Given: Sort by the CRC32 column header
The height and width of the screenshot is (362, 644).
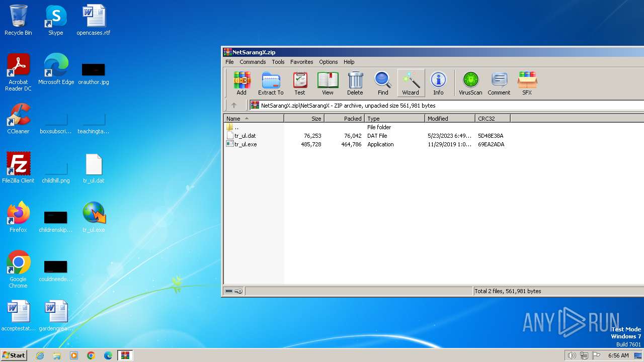Looking at the screenshot, I should click(x=493, y=119).
